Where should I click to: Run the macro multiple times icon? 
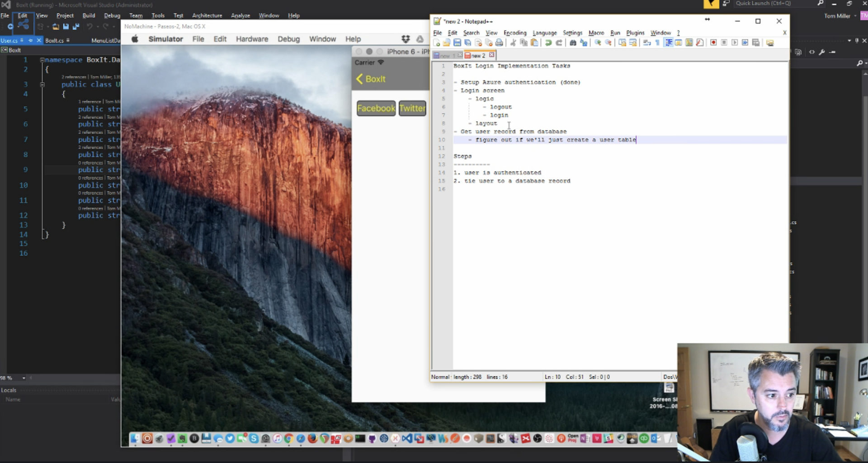pyautogui.click(x=745, y=43)
